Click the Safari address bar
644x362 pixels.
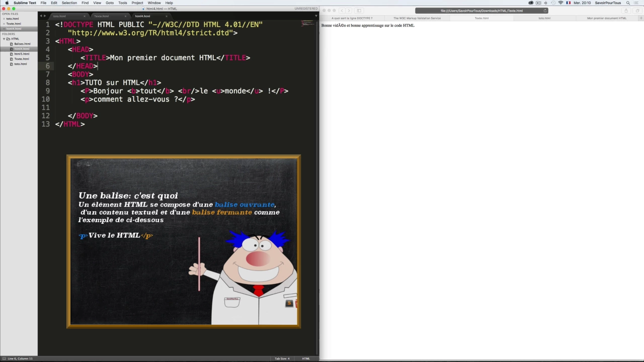tap(481, 11)
